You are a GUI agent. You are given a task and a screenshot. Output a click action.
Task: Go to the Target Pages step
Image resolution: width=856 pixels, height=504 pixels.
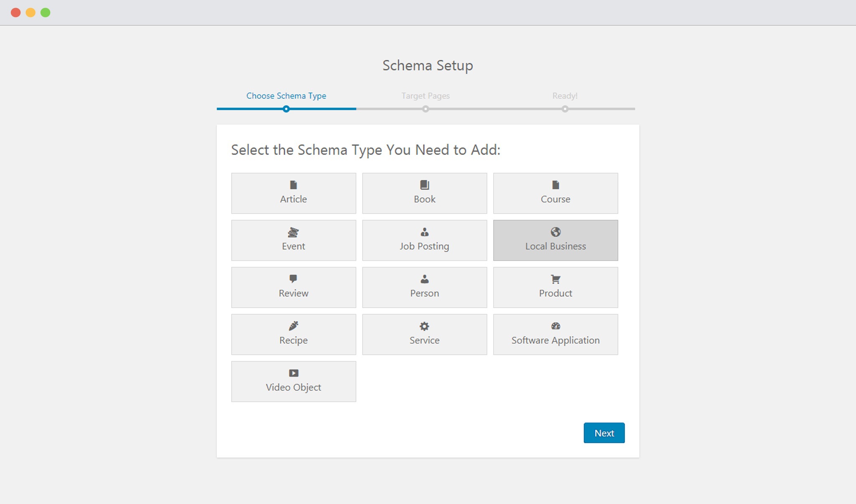[425, 96]
